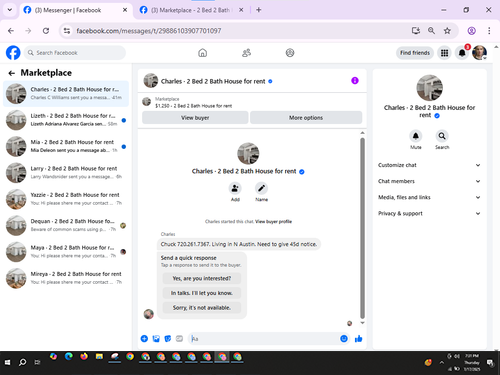Open Mireya conversation in list
The width and height of the screenshot is (500, 375).
tap(66, 278)
